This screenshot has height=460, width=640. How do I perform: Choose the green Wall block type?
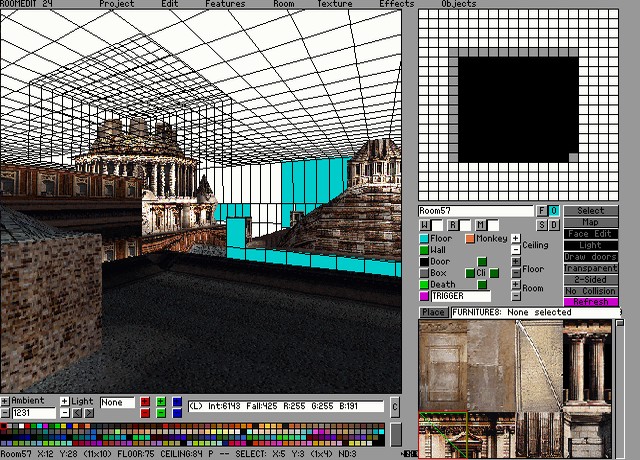pos(424,250)
